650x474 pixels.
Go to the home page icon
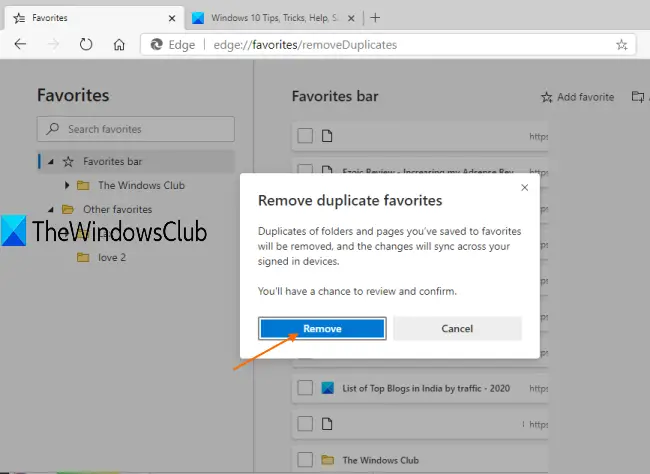click(119, 44)
